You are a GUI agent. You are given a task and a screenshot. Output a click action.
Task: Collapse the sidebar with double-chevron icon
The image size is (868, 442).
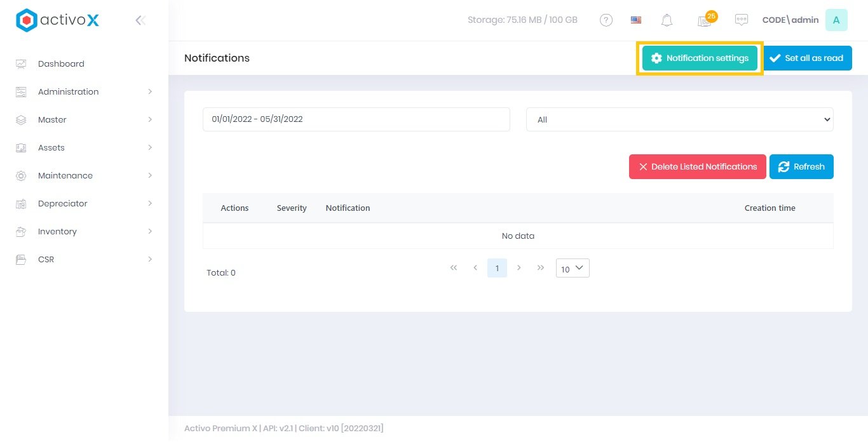click(140, 20)
